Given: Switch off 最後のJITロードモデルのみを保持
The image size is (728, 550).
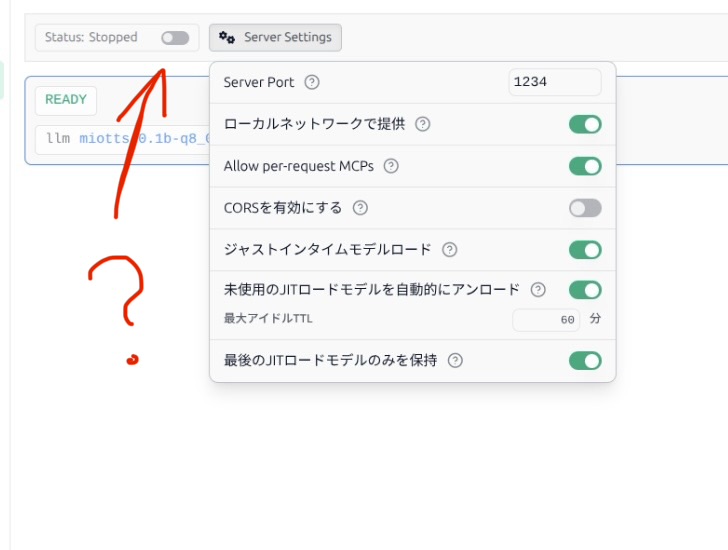Looking at the screenshot, I should pyautogui.click(x=585, y=360).
